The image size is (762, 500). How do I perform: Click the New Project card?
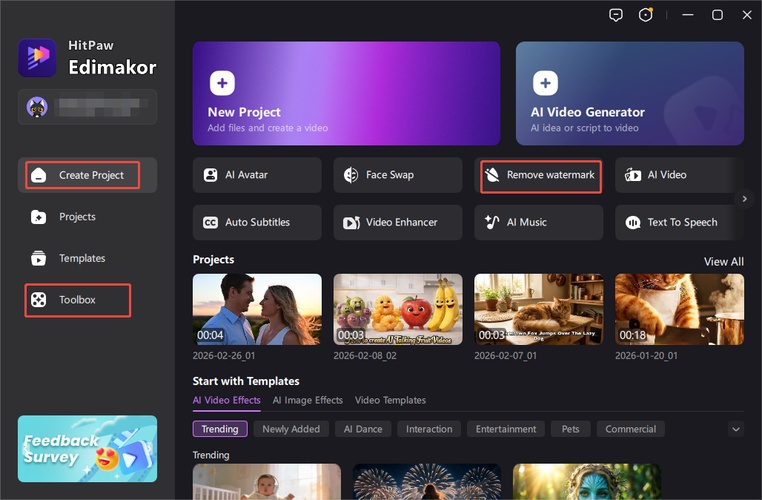tap(346, 93)
